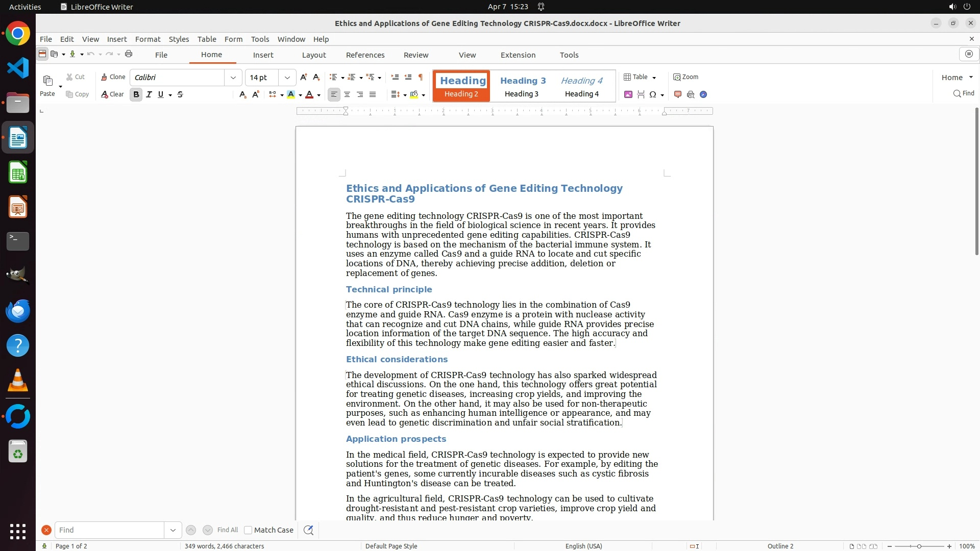Click the Find All button
The width and height of the screenshot is (980, 551).
(228, 530)
